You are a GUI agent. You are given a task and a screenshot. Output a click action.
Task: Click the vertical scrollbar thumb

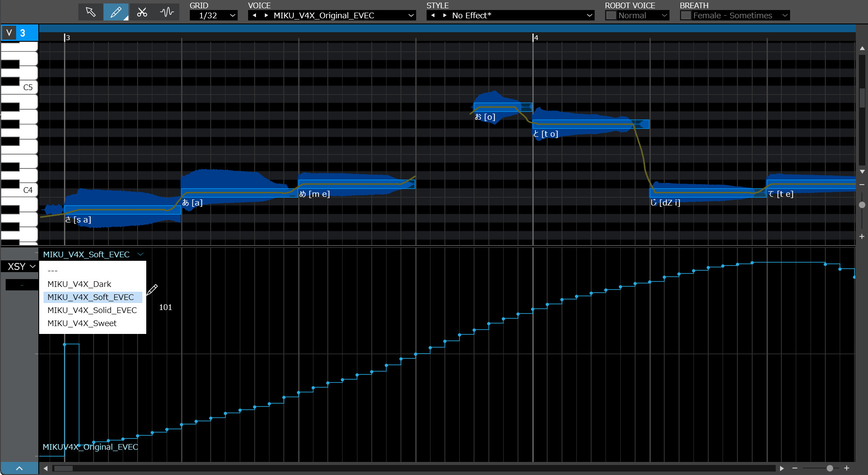tap(862, 98)
